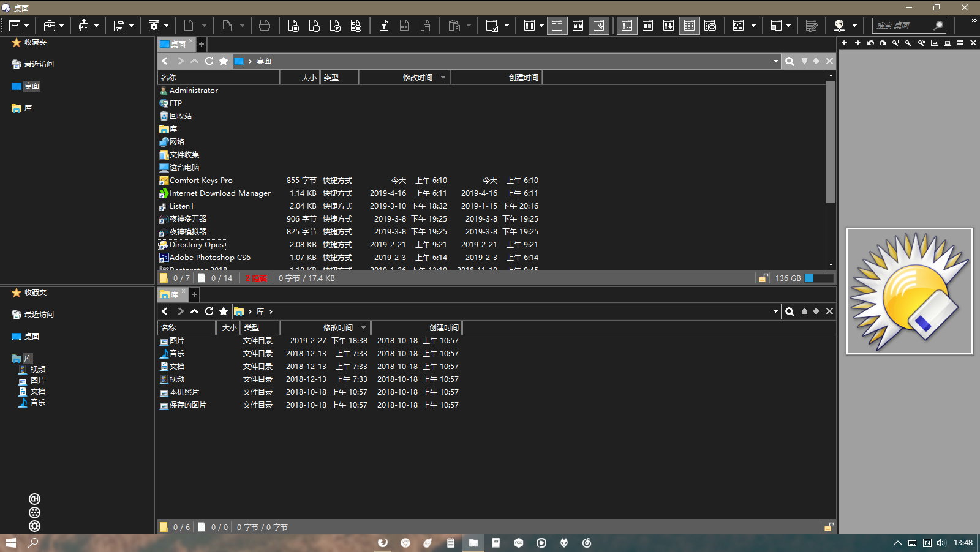Screen dimensions: 980x552
Task: Click the lock icon in the upper status bar
Action: (763, 278)
